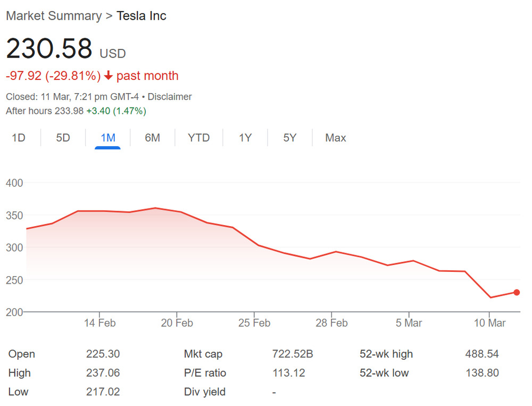The image size is (532, 406).
Task: Click the Tesla Inc title
Action: coord(142,16)
